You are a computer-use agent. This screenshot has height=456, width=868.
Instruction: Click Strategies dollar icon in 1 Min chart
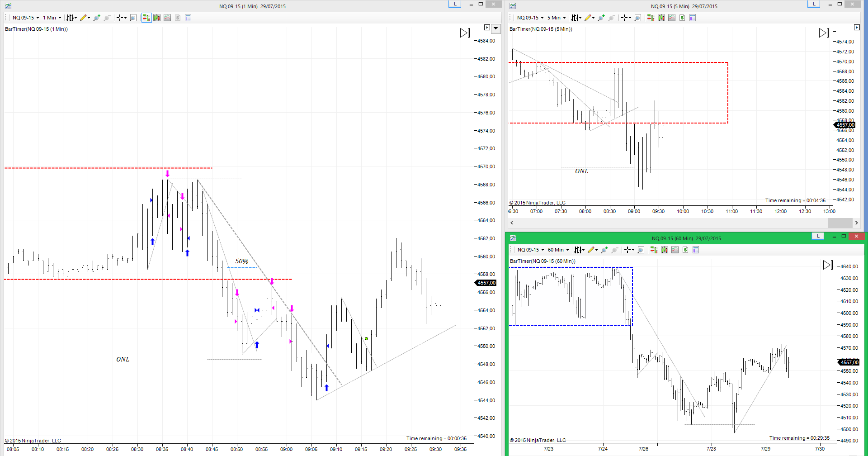(178, 18)
